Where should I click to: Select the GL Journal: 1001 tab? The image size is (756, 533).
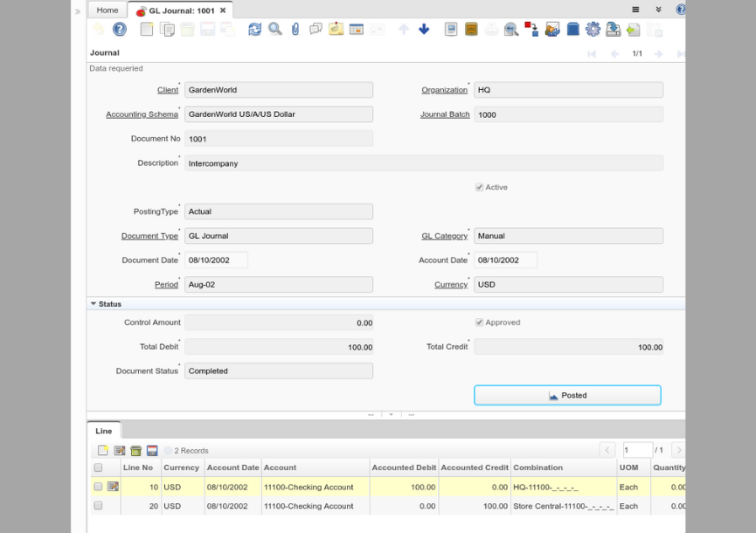click(x=181, y=10)
